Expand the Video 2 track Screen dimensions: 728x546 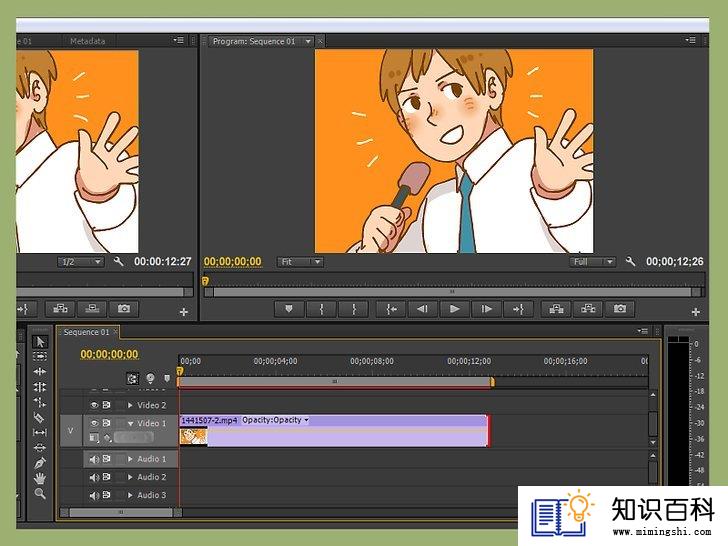130,405
